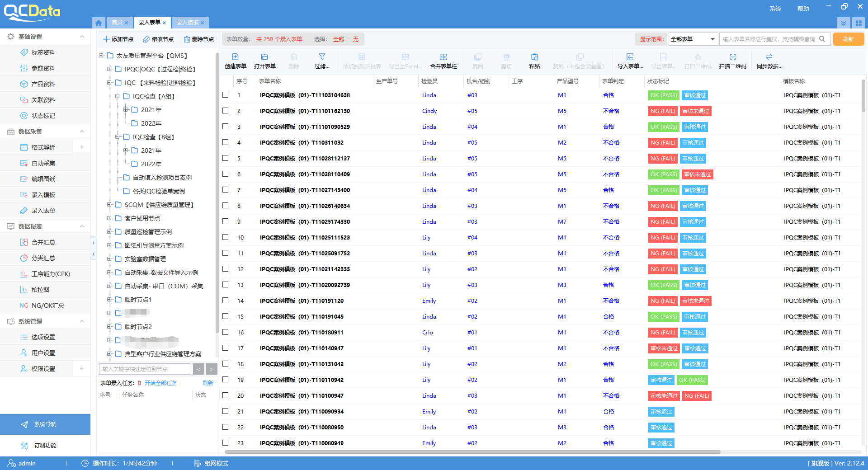Click the 同步数据 sync icon
The image size is (868, 470).
coord(769,57)
